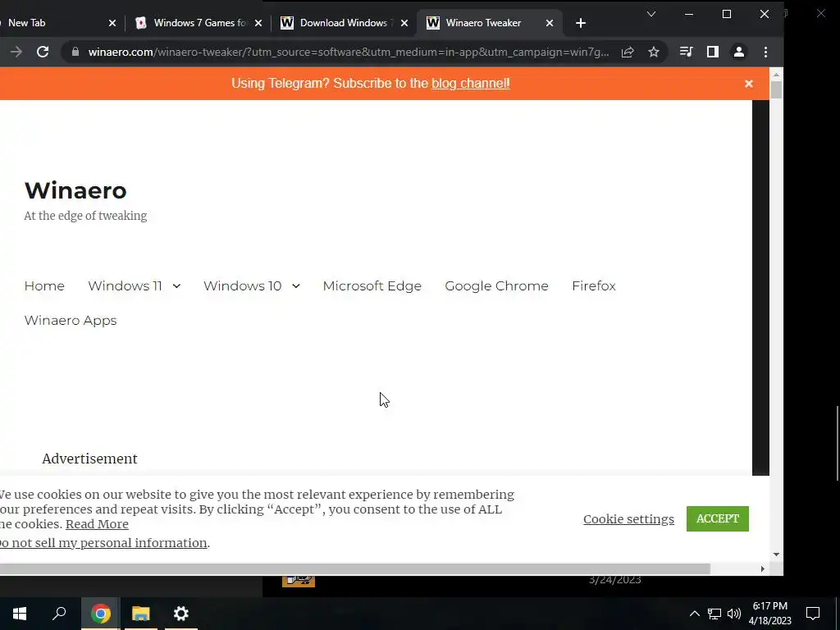This screenshot has height=630, width=840.
Task: Open network status tray icon
Action: [x=714, y=614]
